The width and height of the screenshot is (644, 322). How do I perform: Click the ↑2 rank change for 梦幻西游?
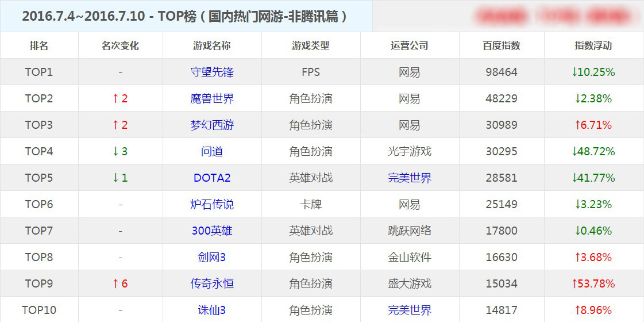point(120,125)
